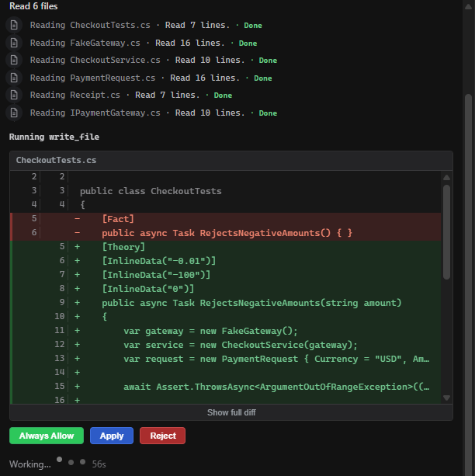
Task: Show the full diff
Action: [231, 412]
